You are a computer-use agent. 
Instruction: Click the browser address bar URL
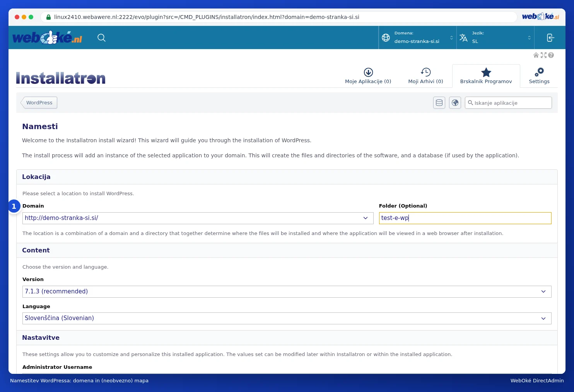pyautogui.click(x=207, y=17)
